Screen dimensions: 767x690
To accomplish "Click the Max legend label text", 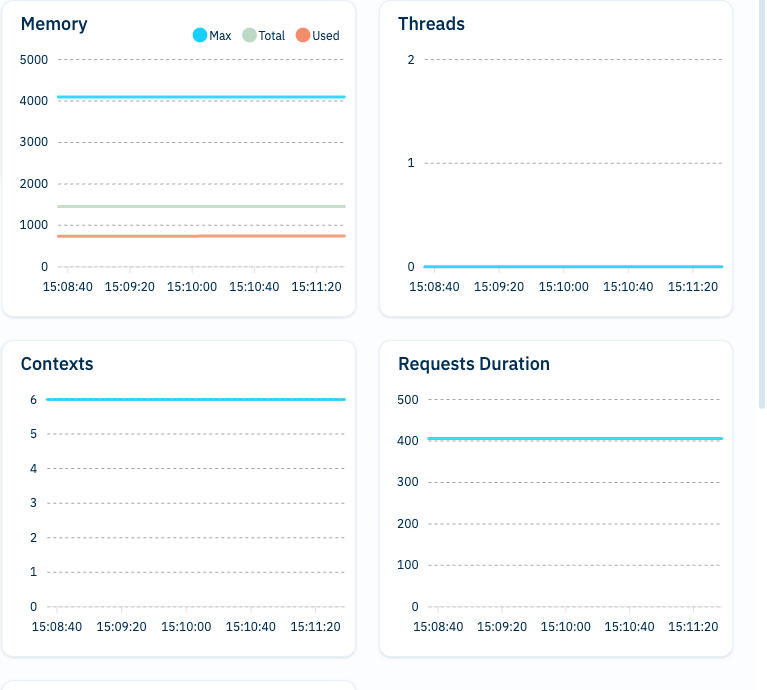I will click(220, 36).
